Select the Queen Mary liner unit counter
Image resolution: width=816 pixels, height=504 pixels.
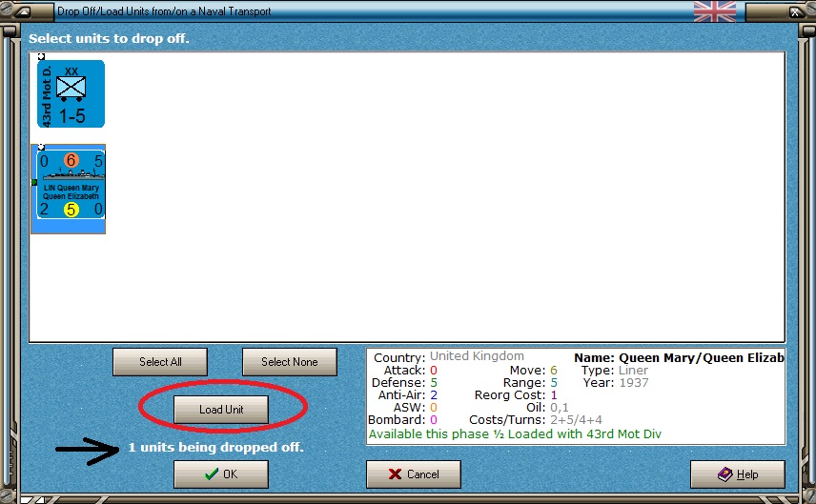pyautogui.click(x=71, y=185)
